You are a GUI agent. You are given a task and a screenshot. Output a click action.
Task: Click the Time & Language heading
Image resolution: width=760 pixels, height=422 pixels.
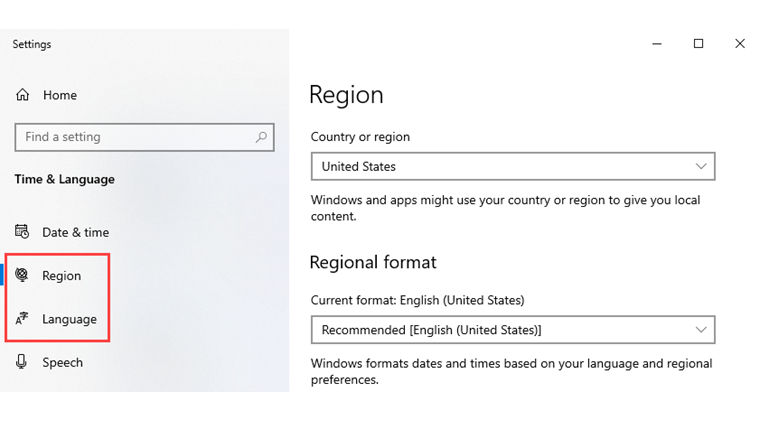tap(64, 179)
